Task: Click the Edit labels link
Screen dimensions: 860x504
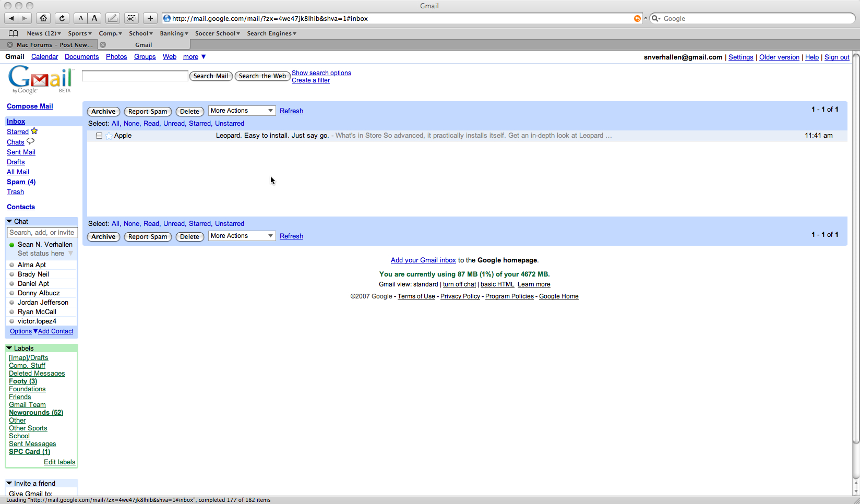Action: point(59,462)
